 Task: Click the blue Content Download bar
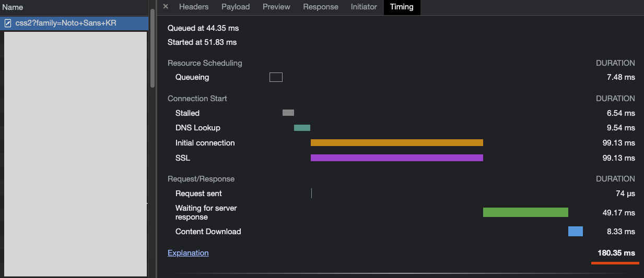point(576,232)
